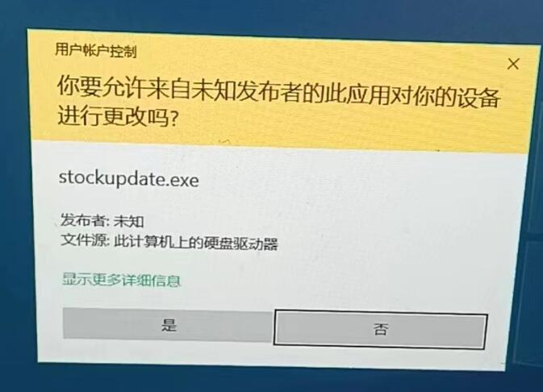Click the question mark ending the heading
Image resolution: width=543 pixels, height=392 pixels.
pos(174,119)
